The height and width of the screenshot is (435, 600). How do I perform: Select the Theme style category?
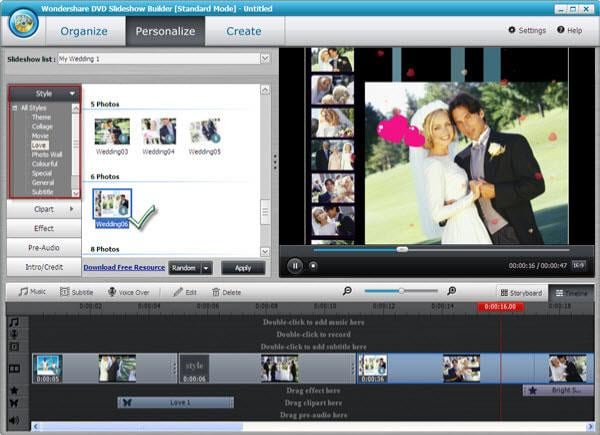(41, 117)
